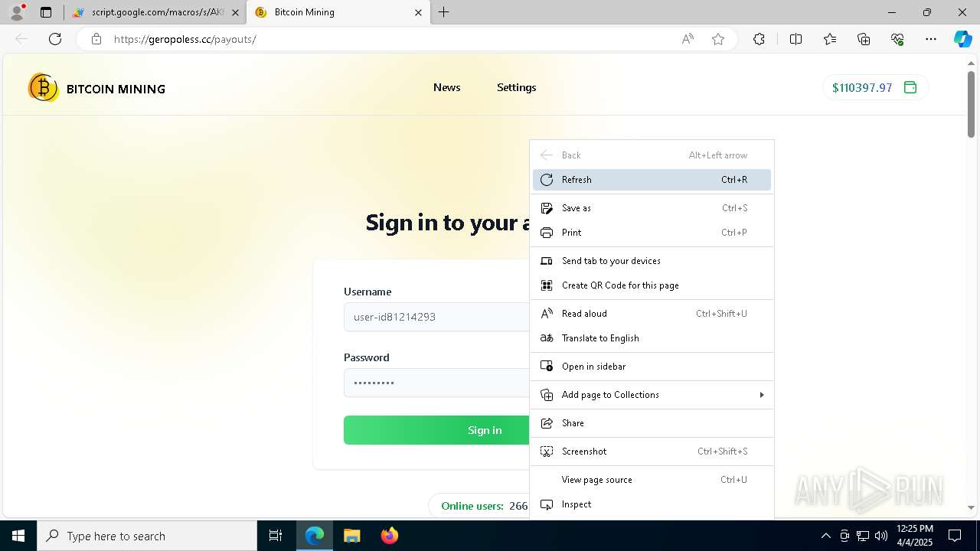Close the script.google.com tab

[x=235, y=12]
